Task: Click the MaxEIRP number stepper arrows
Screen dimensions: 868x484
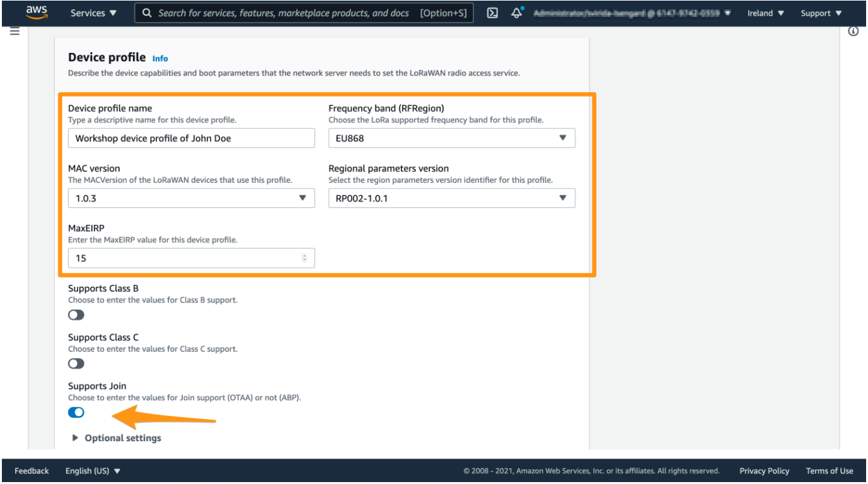Action: tap(305, 258)
